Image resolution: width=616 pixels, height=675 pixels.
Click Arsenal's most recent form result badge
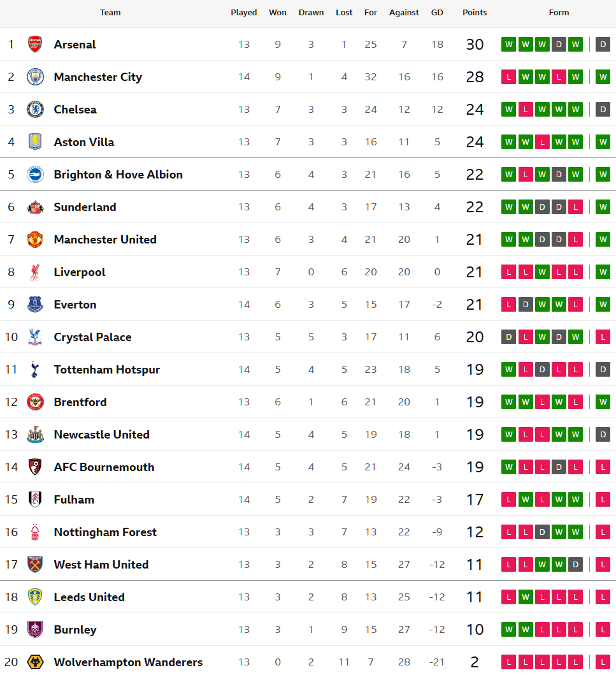pyautogui.click(x=603, y=45)
